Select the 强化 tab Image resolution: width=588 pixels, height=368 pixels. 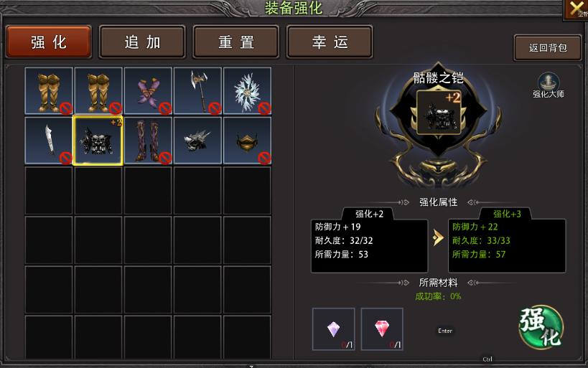pyautogui.click(x=49, y=42)
